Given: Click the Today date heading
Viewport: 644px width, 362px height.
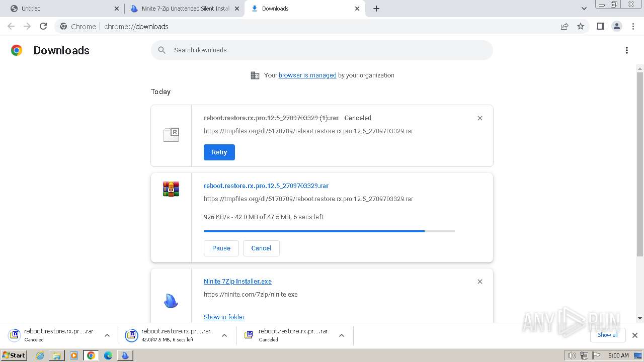Looking at the screenshot, I should pyautogui.click(x=160, y=92).
